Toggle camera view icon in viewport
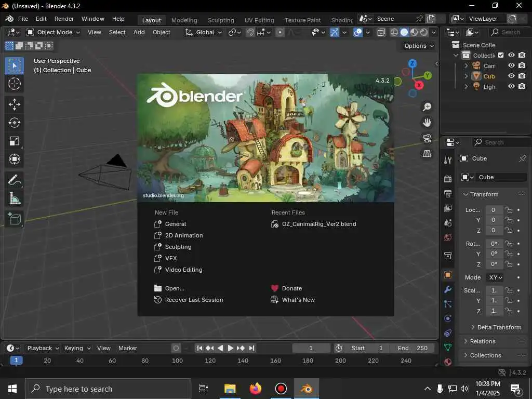532x399 pixels. click(427, 138)
